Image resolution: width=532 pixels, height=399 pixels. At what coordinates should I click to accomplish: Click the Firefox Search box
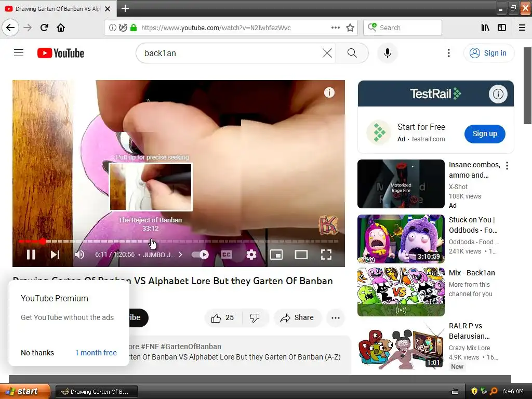point(403,28)
